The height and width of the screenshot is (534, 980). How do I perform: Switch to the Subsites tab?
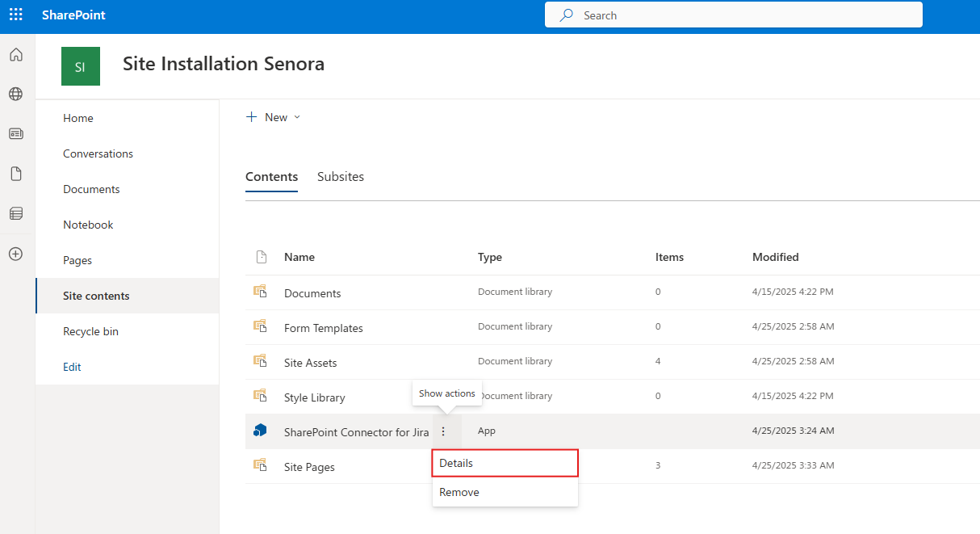[x=340, y=177]
